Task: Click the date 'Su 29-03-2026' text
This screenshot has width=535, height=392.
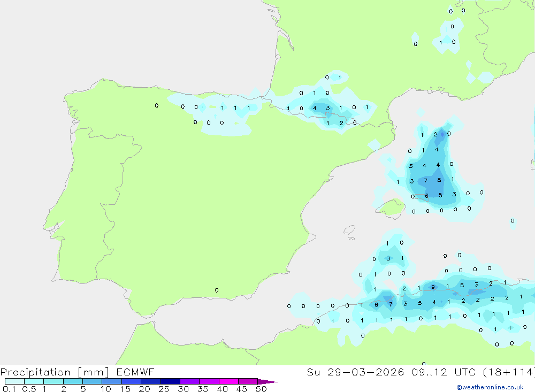Action: (355, 372)
